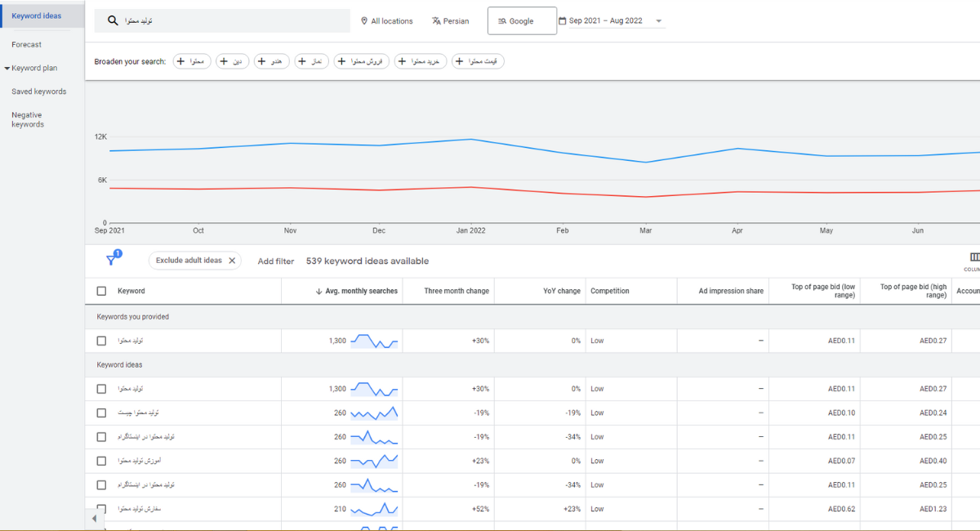980x531 pixels.
Task: Click the translate icon beside Persian
Action: click(436, 21)
